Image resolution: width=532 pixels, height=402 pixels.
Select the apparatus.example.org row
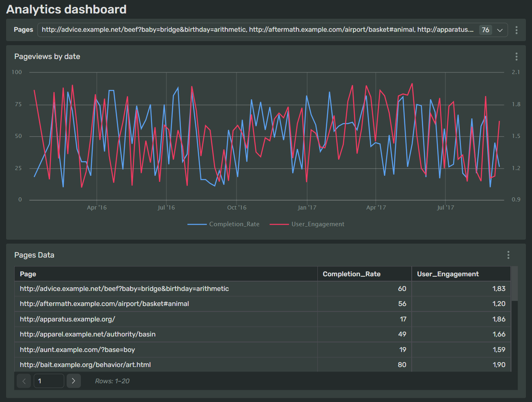pos(263,319)
